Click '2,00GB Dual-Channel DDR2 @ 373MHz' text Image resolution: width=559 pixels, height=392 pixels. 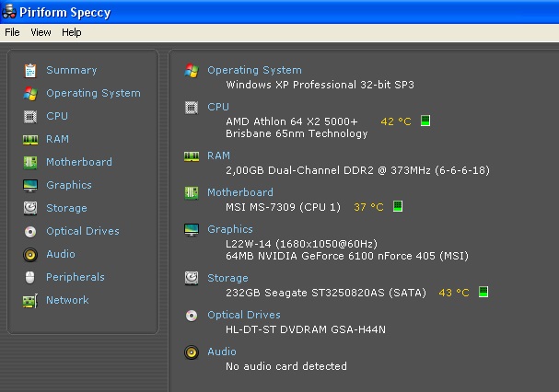click(328, 170)
